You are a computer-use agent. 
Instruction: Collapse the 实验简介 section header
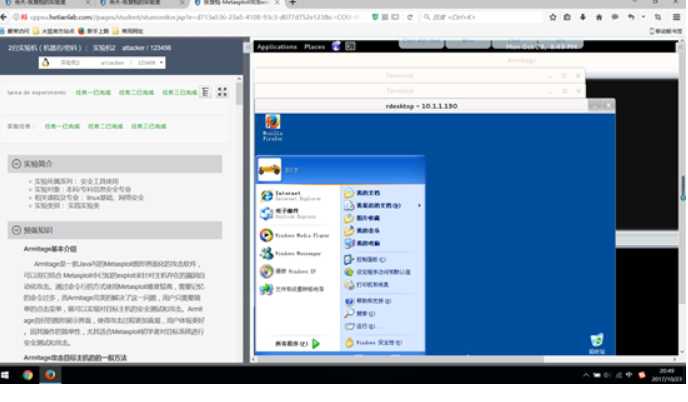pyautogui.click(x=115, y=164)
